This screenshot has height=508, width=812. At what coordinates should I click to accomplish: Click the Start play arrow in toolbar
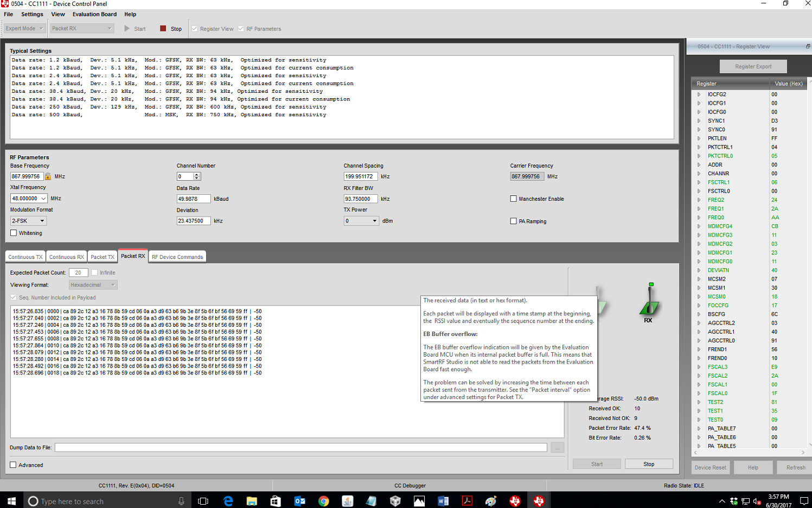pyautogui.click(x=127, y=29)
